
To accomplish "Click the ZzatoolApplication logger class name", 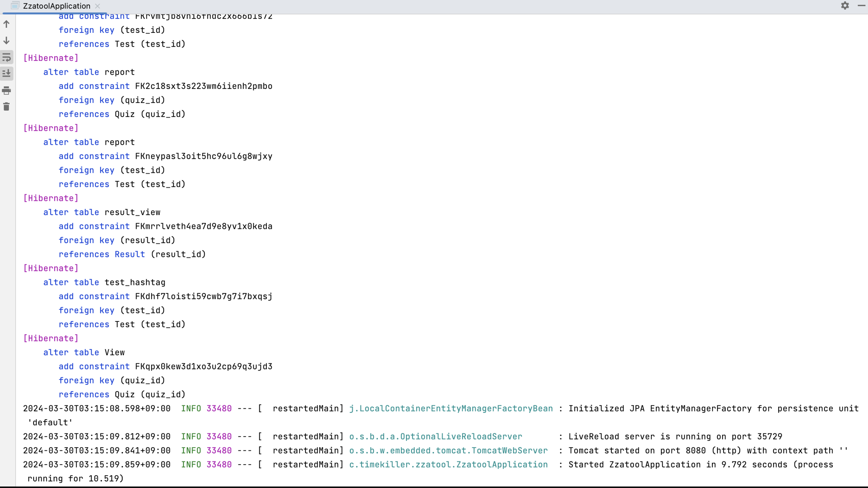I will click(448, 465).
